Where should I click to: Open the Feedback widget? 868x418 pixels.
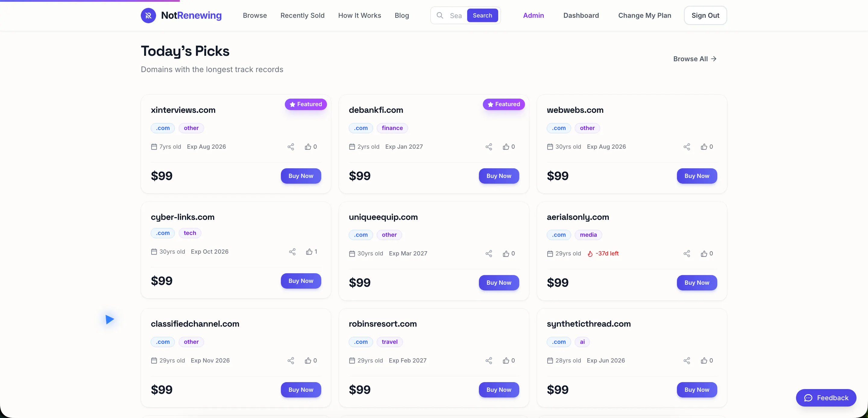826,398
